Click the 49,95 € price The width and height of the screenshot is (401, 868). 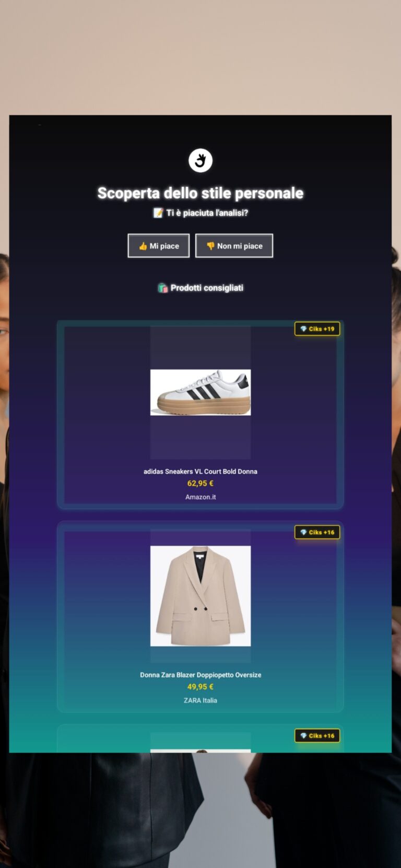point(200,687)
